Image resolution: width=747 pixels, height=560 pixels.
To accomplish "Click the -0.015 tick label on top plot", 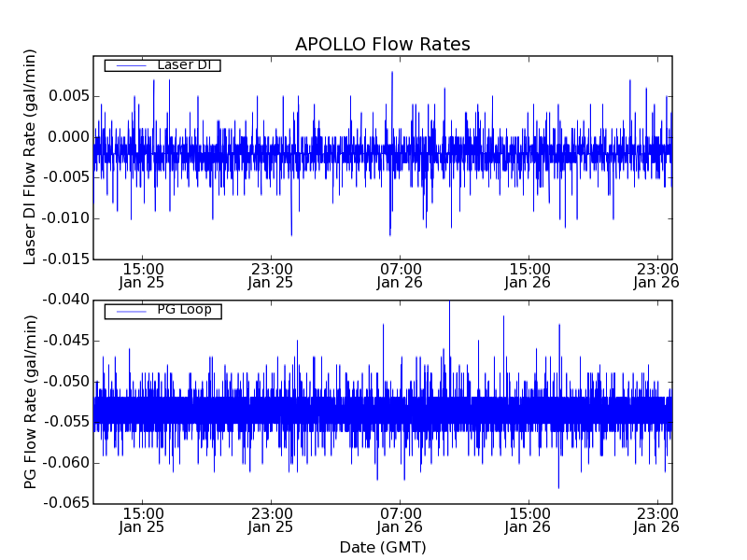I will (x=66, y=259).
